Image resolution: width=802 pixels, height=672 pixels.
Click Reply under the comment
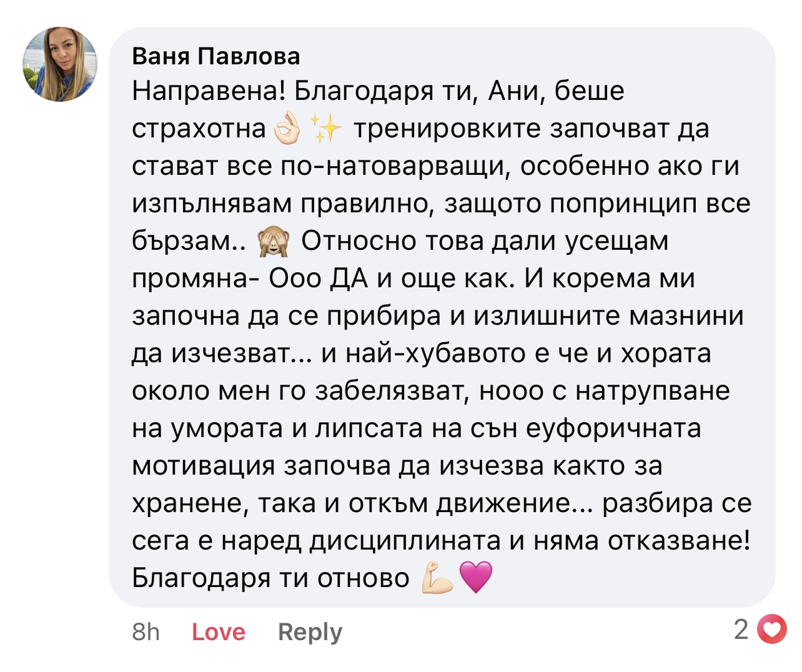[310, 632]
